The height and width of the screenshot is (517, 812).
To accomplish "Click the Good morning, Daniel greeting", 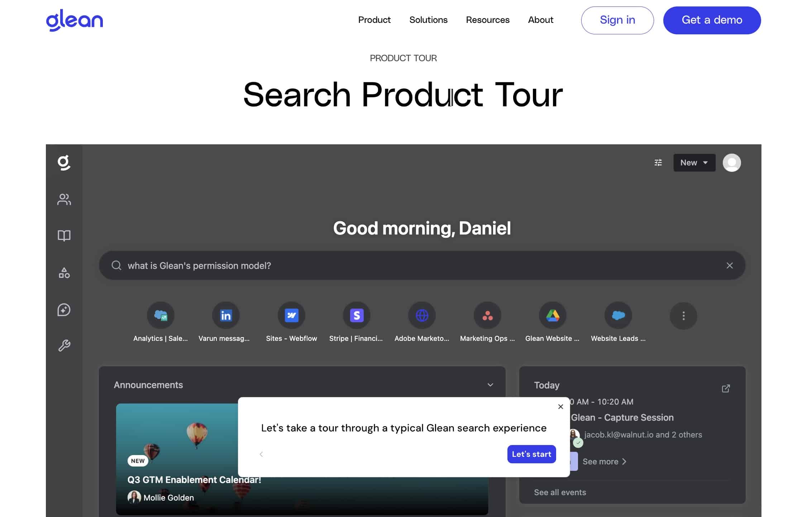I will coord(422,228).
